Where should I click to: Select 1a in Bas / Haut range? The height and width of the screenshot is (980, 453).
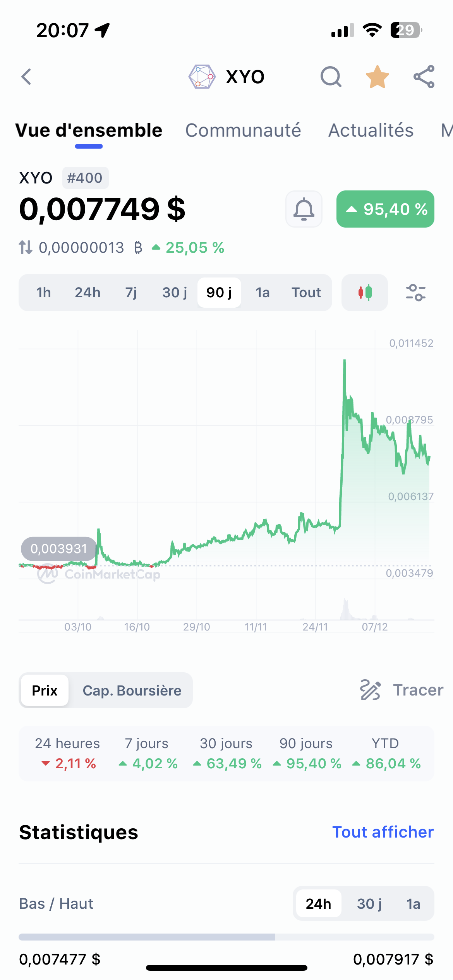413,904
